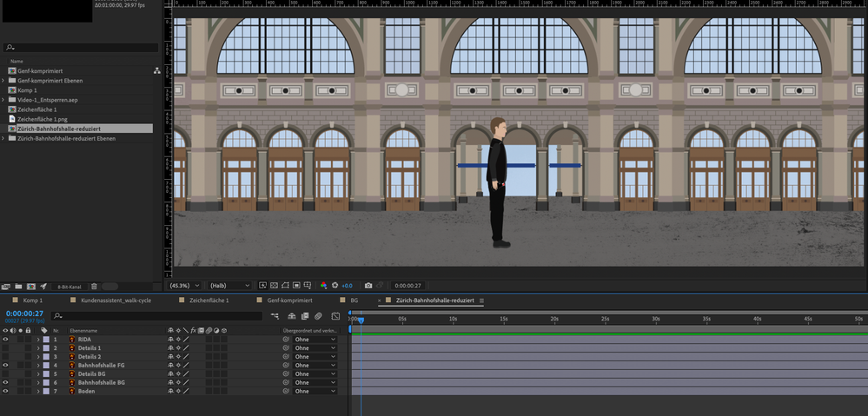Click the blue exposure value +0.0
This screenshot has width=868, height=416.
point(347,286)
